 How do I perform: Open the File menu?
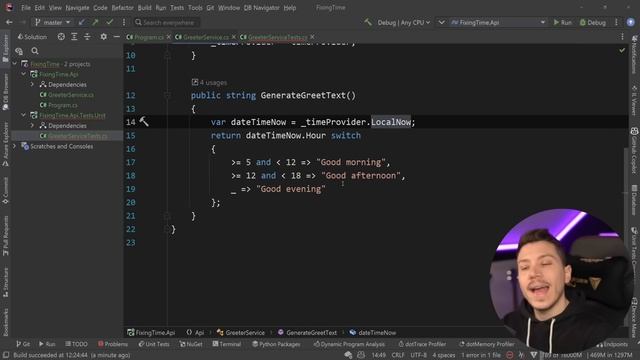click(x=26, y=8)
